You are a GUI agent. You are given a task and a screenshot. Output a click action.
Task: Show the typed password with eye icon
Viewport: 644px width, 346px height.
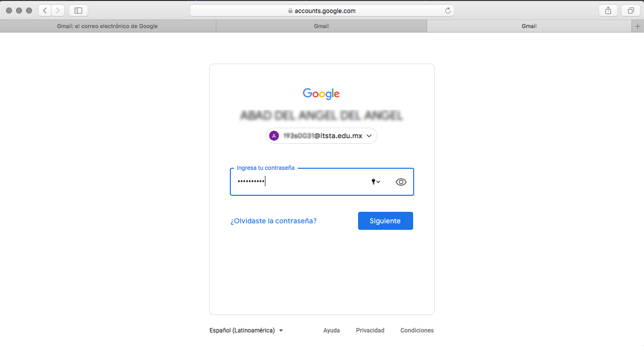coord(401,182)
